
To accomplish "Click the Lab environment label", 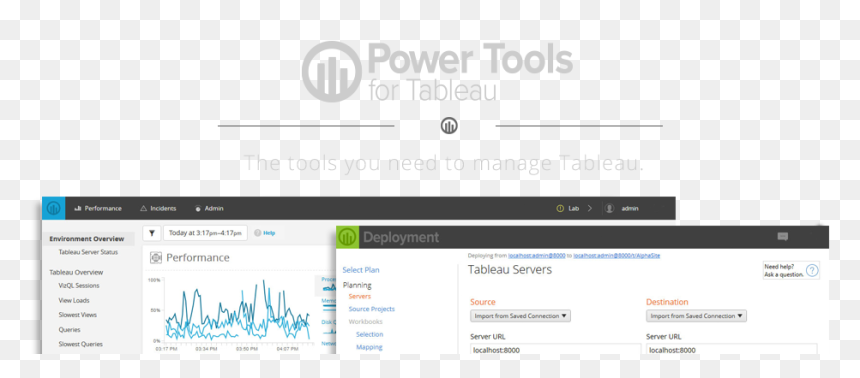I will point(573,208).
